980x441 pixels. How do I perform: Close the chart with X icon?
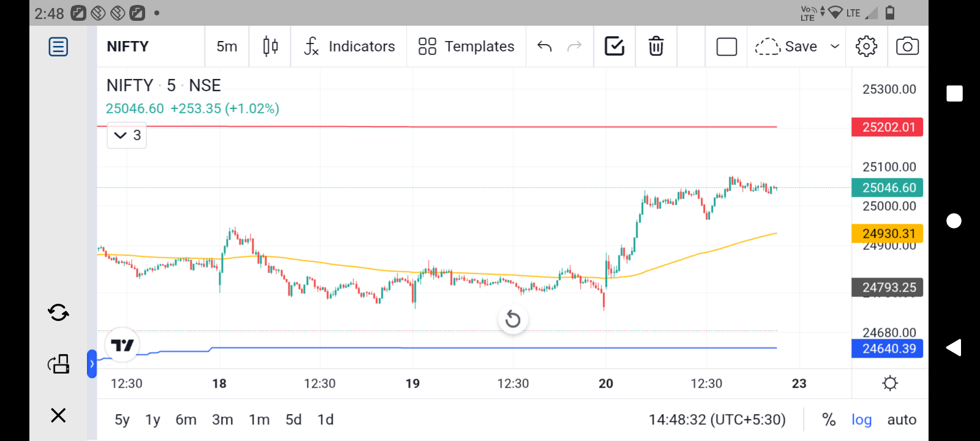pos(58,415)
